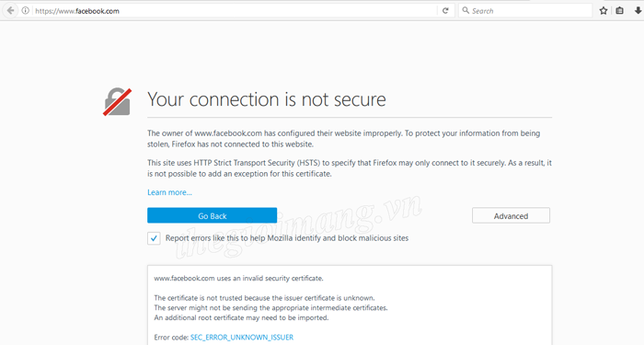Image resolution: width=644 pixels, height=345 pixels.
Task: Open the Learn more link
Action: [169, 192]
